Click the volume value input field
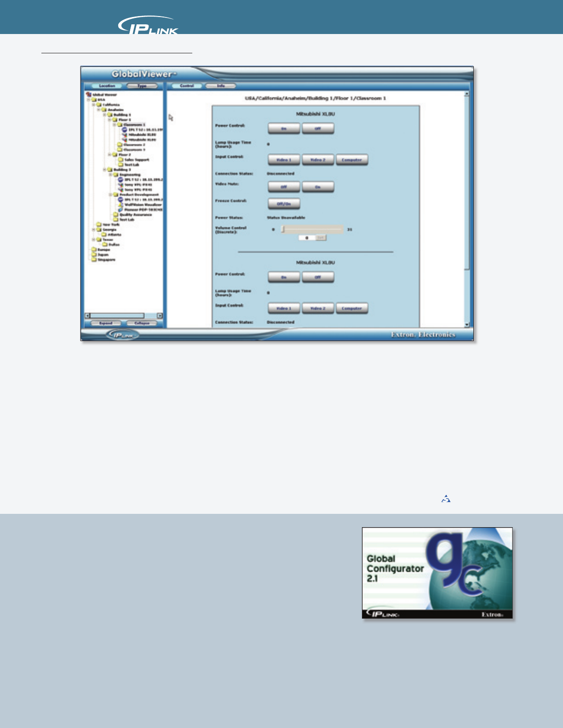Viewport: 563px width, 728px height. [307, 238]
